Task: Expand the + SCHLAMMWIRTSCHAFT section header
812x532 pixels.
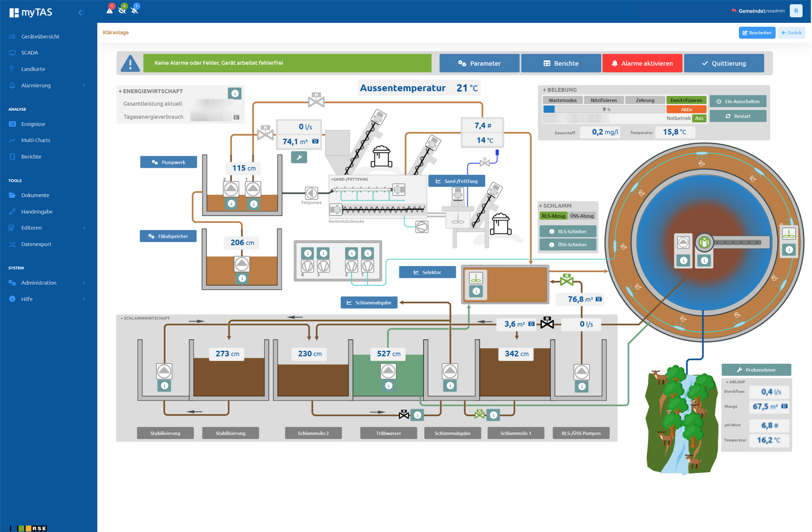Action: [x=145, y=318]
